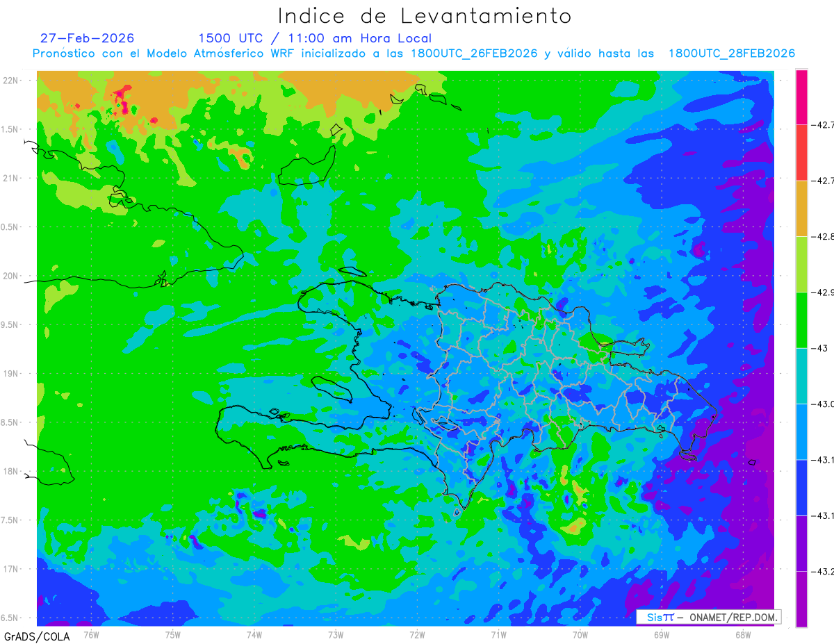
Task: Click the '75W' longitude label
Action: click(172, 634)
